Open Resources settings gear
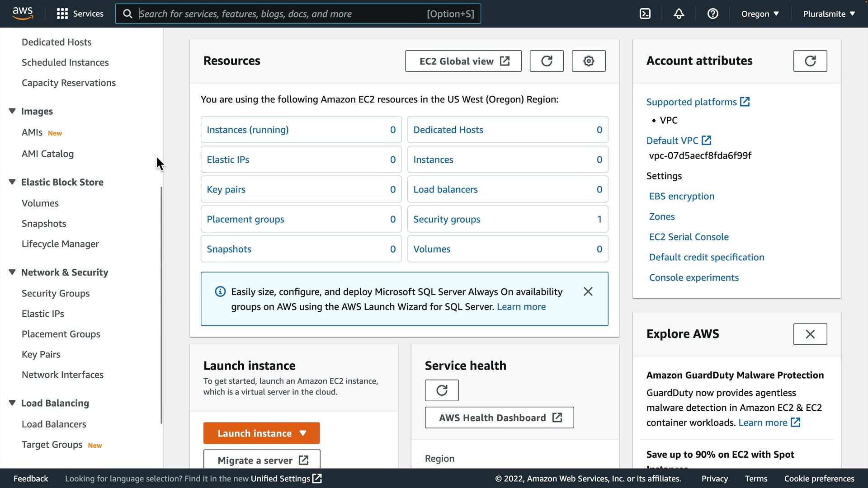Viewport: 868px width, 488px height. coord(589,61)
